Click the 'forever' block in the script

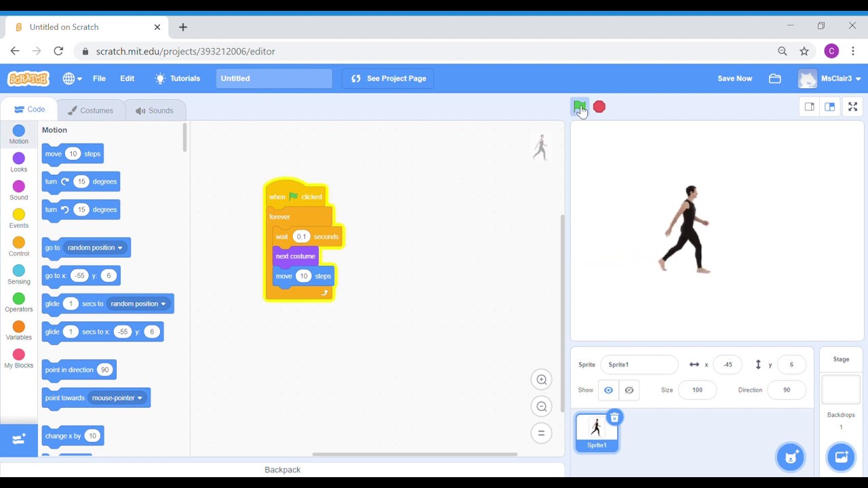279,217
